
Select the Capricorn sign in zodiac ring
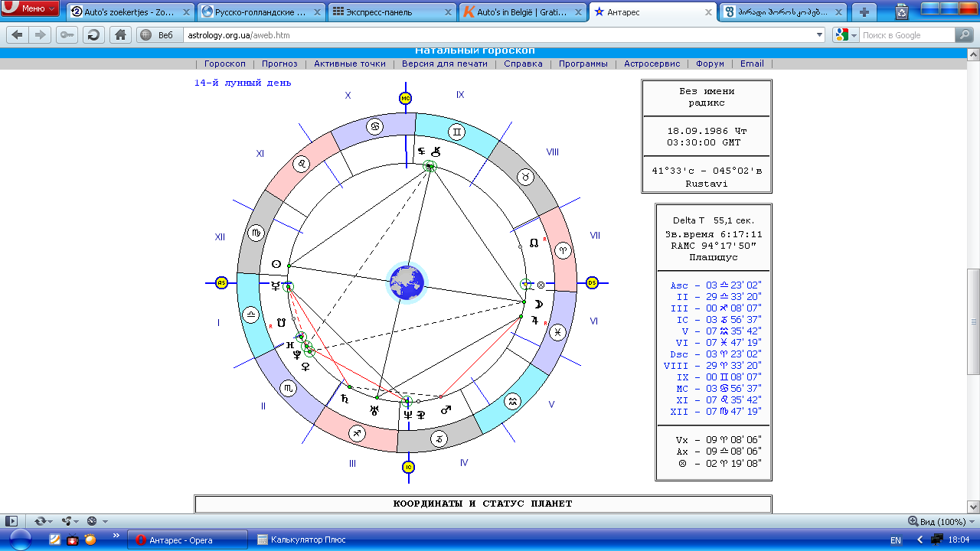pos(439,439)
